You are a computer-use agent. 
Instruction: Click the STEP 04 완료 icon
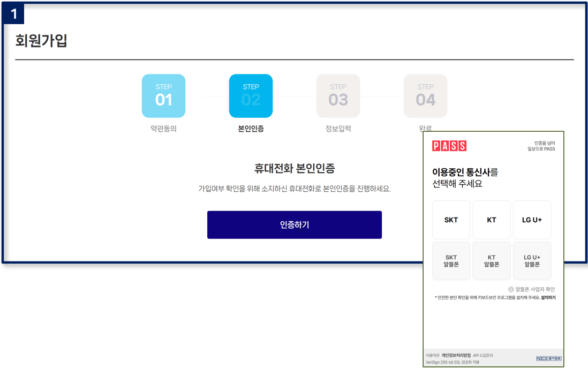[425, 96]
